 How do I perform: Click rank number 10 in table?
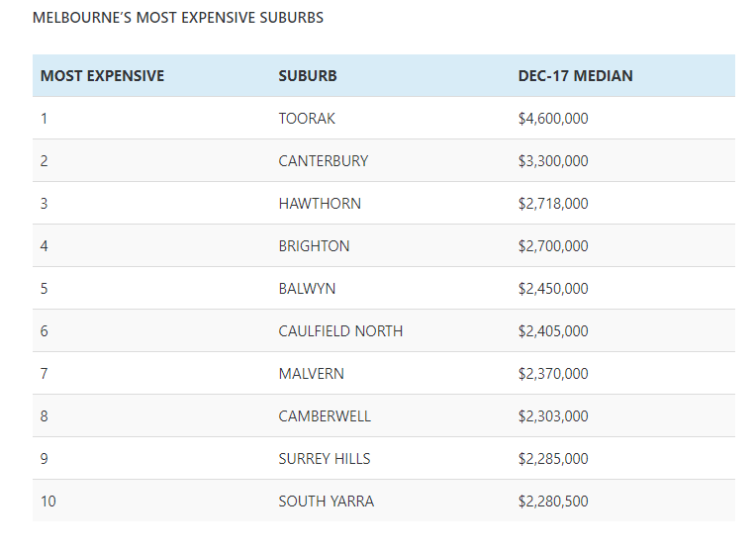48,502
